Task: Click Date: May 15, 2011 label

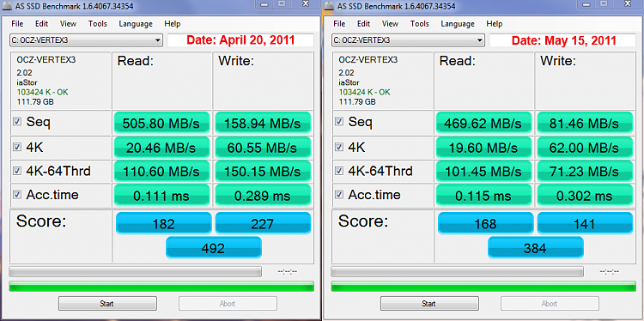Action: point(564,40)
